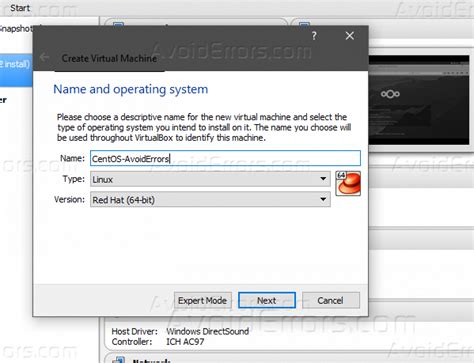Switch to Expert Mode

click(202, 300)
